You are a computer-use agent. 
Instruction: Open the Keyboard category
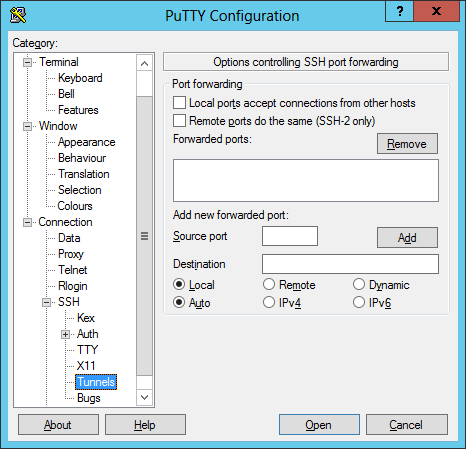pos(80,78)
